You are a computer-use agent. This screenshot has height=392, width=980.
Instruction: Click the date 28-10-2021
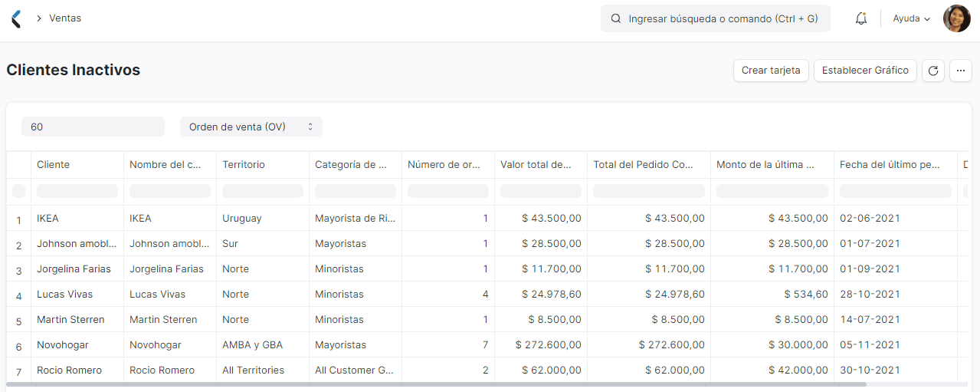[x=895, y=294]
